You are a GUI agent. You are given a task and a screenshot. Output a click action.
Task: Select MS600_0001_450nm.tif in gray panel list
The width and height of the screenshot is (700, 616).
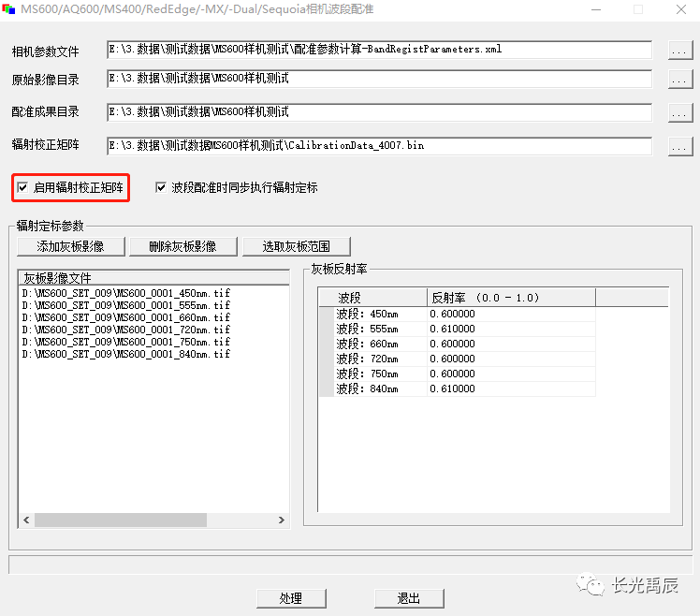[125, 293]
